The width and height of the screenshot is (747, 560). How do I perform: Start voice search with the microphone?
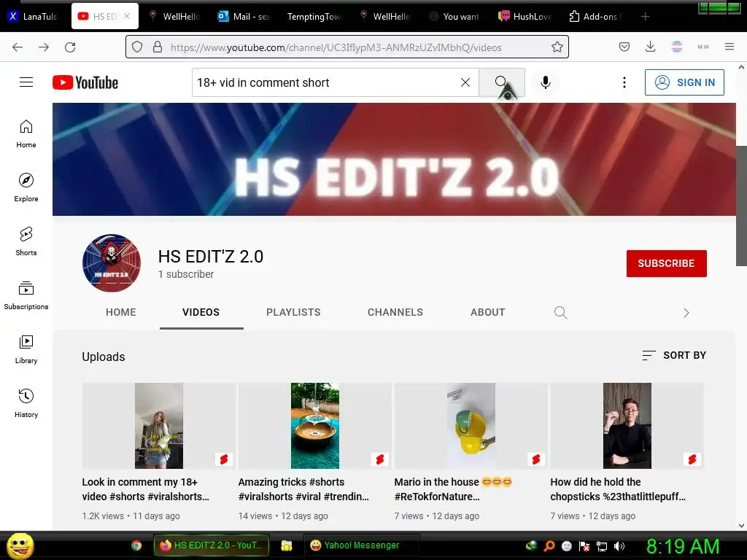[546, 82]
